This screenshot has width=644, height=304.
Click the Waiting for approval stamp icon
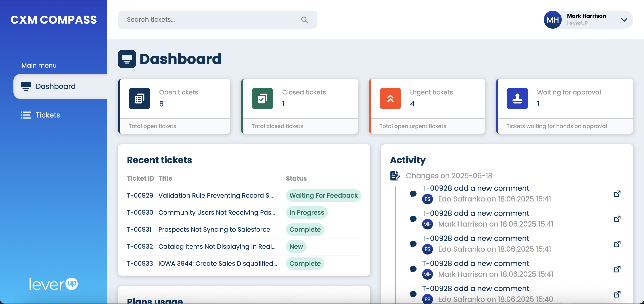pos(517,98)
